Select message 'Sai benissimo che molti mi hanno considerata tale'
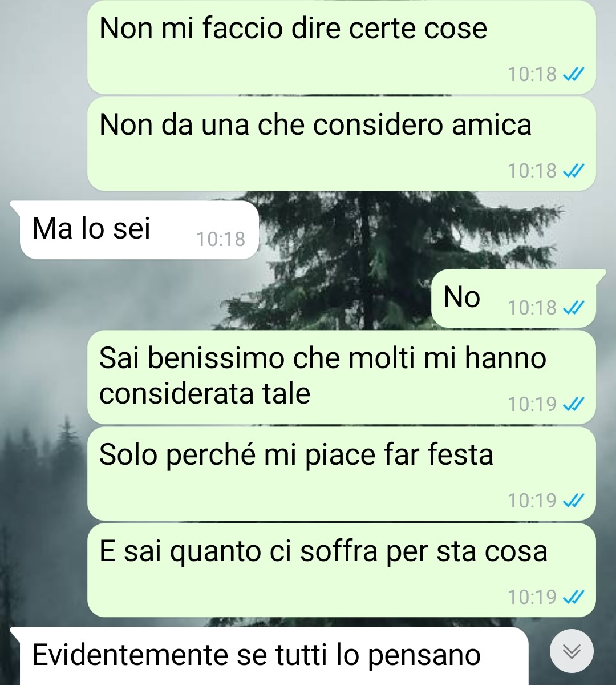The height and width of the screenshot is (685, 616). click(x=342, y=377)
